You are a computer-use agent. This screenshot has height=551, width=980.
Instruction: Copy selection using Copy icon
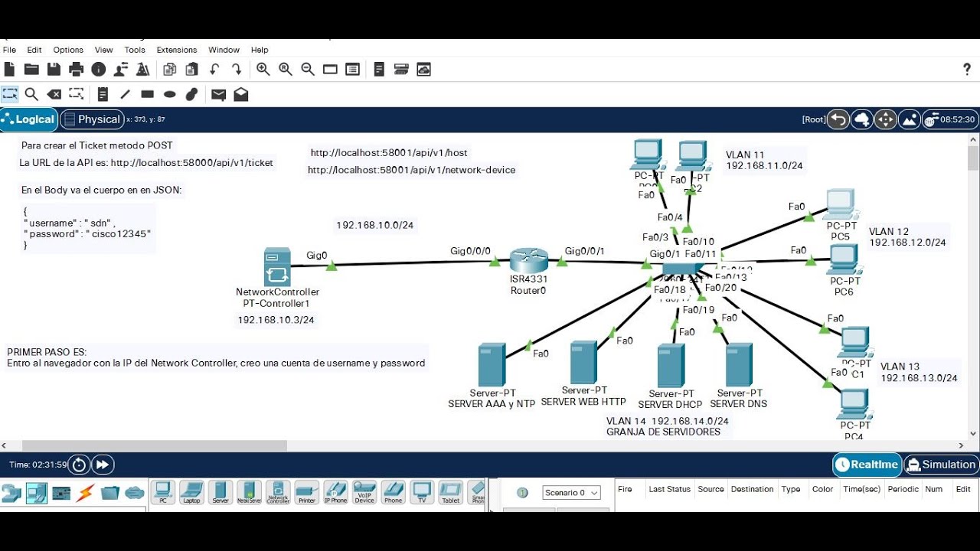click(169, 70)
